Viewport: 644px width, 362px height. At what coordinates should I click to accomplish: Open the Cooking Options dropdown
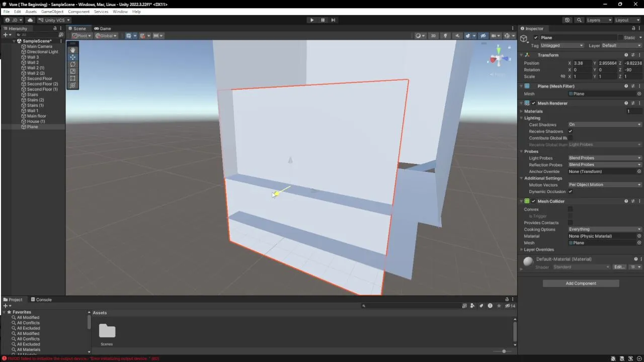(605, 229)
